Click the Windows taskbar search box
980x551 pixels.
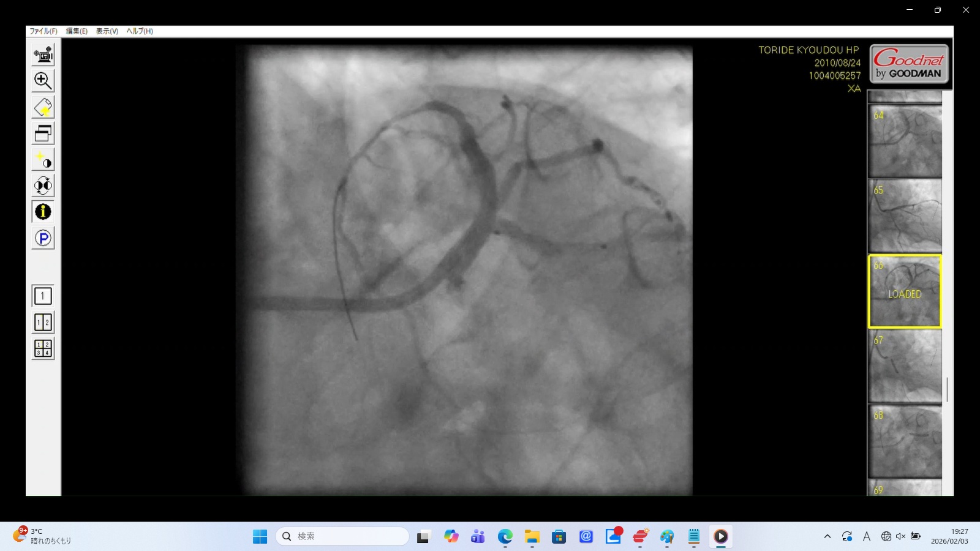342,536
